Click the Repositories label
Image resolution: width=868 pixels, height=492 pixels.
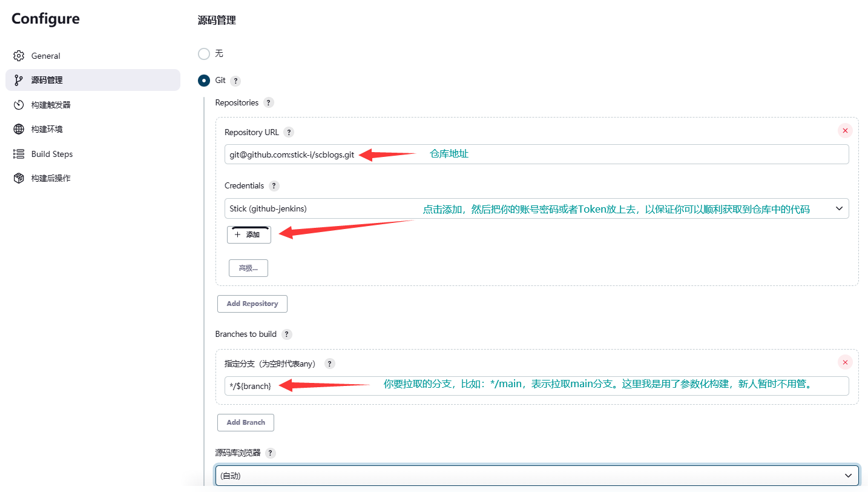[237, 103]
